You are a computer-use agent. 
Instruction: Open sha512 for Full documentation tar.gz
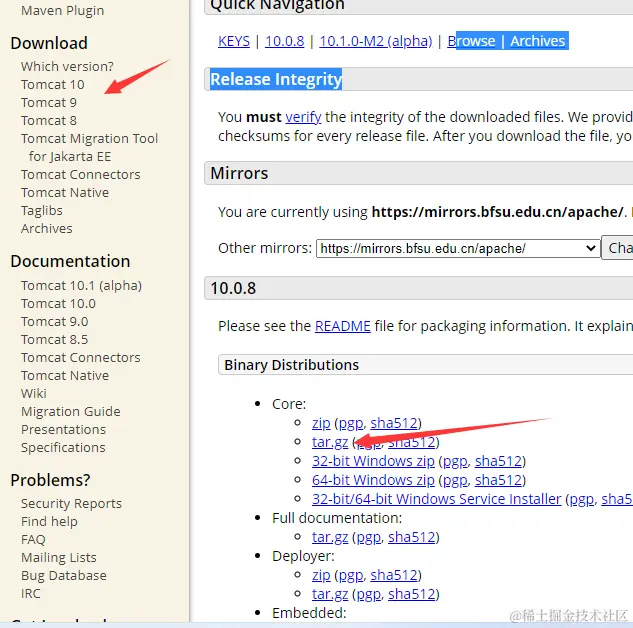pos(412,537)
